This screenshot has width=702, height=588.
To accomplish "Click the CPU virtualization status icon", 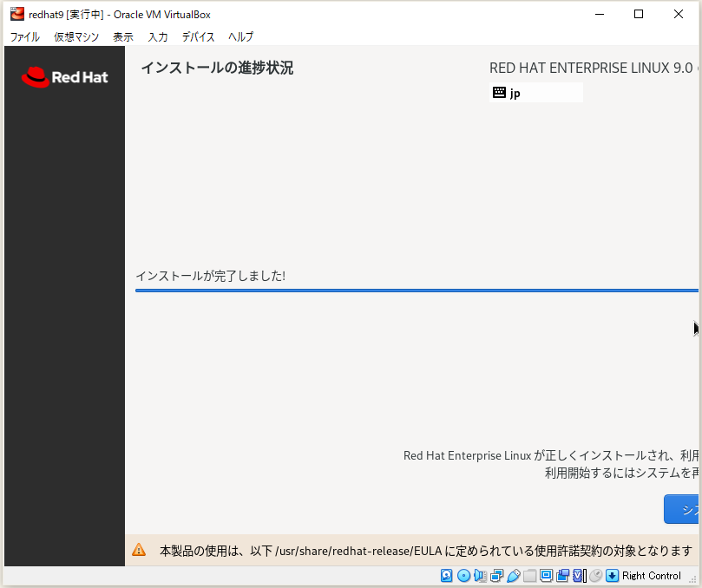I will [580, 576].
